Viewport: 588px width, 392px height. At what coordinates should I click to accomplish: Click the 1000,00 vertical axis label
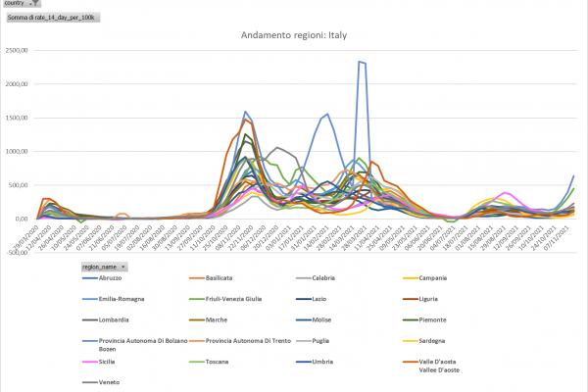[x=17, y=152]
